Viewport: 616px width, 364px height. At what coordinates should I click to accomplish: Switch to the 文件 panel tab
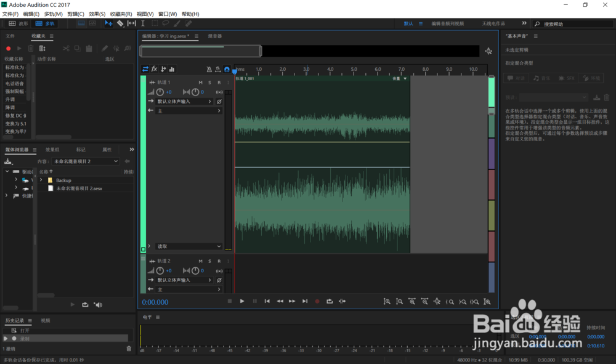point(10,36)
